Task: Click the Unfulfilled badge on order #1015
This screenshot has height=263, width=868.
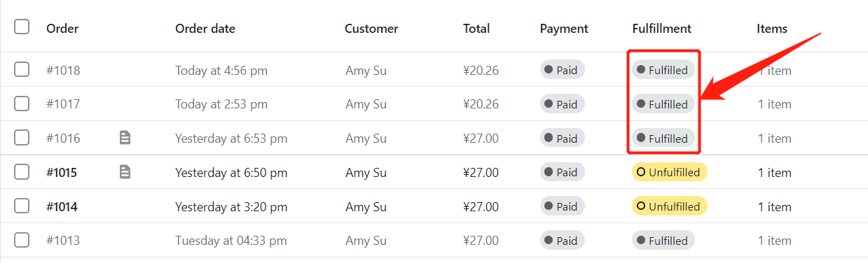Action: 670,172
